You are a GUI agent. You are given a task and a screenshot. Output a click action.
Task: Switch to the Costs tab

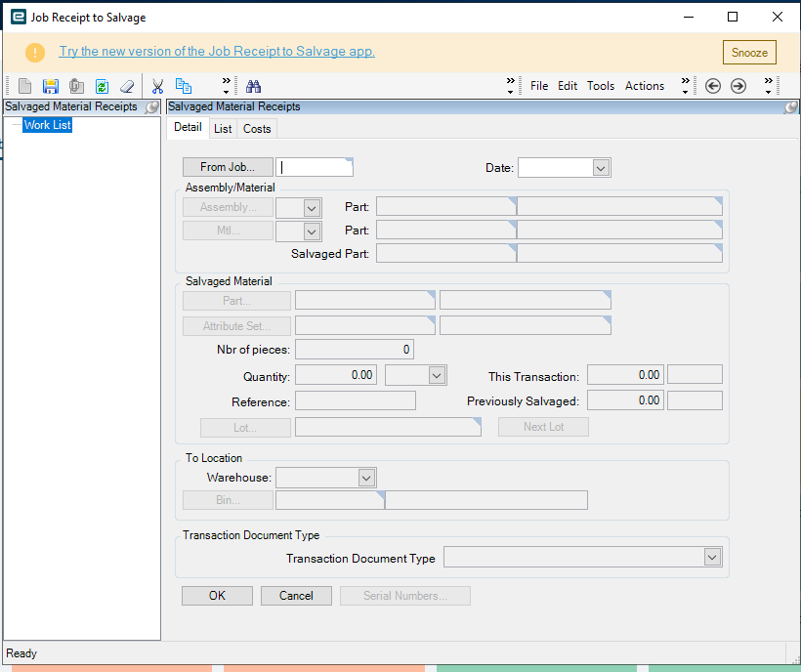(x=257, y=128)
